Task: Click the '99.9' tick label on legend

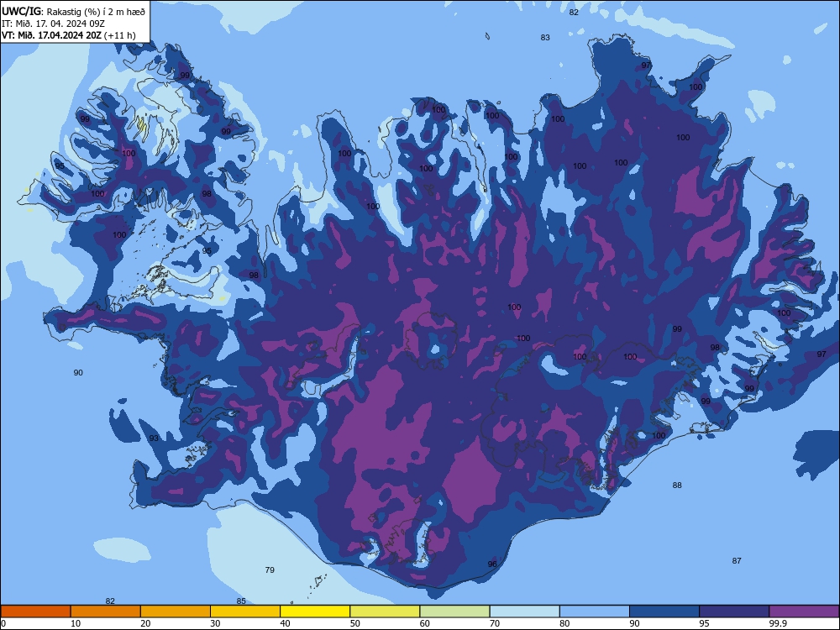Action: click(778, 623)
